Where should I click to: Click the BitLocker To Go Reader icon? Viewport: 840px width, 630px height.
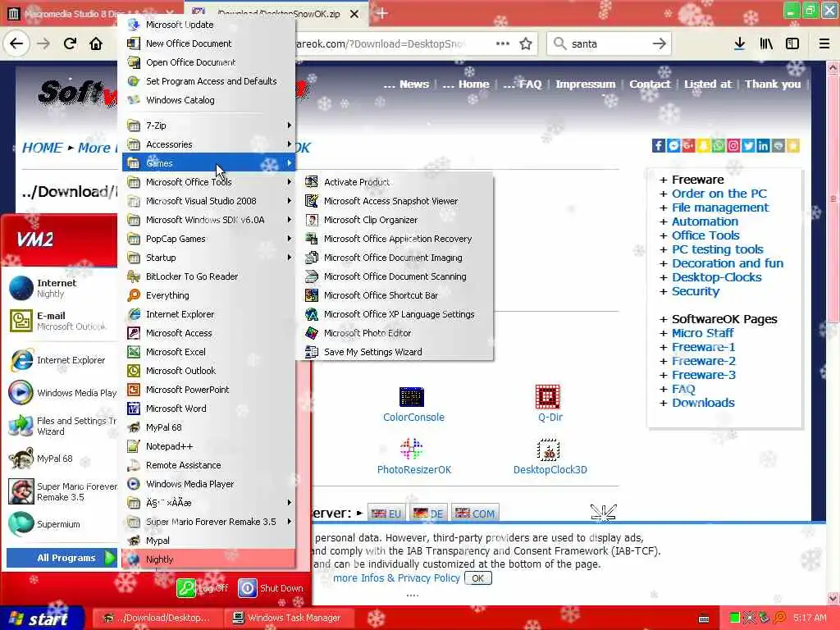tap(134, 276)
